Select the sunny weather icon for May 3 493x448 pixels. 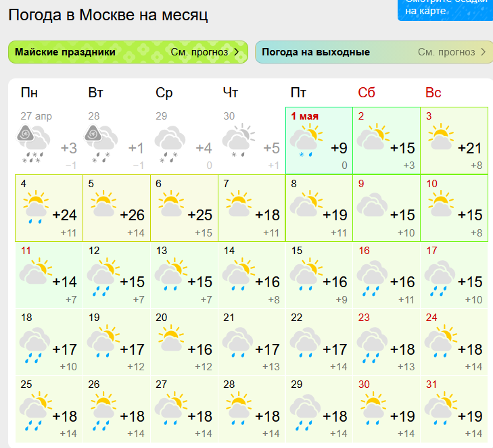click(441, 136)
